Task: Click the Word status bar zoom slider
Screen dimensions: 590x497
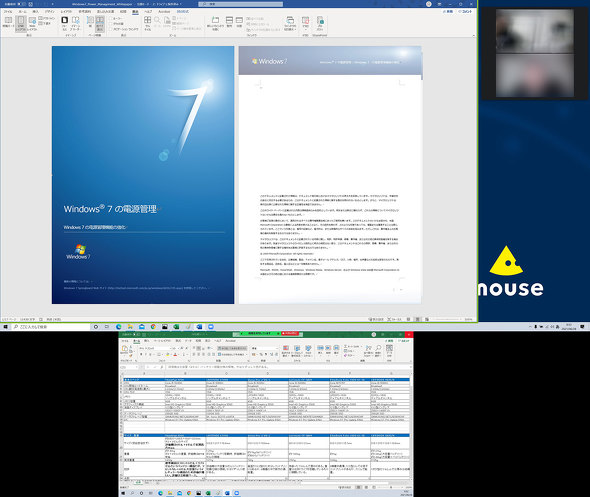Action: (x=447, y=319)
